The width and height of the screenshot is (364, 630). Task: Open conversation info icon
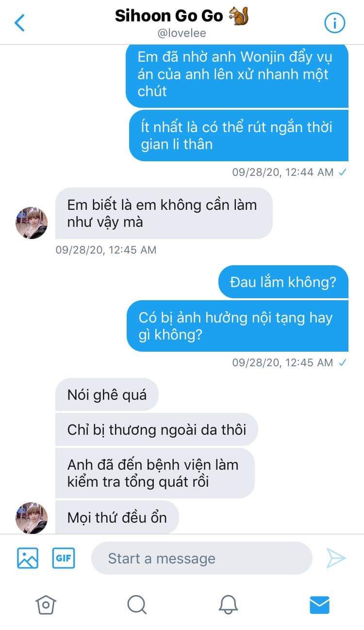pos(334,23)
